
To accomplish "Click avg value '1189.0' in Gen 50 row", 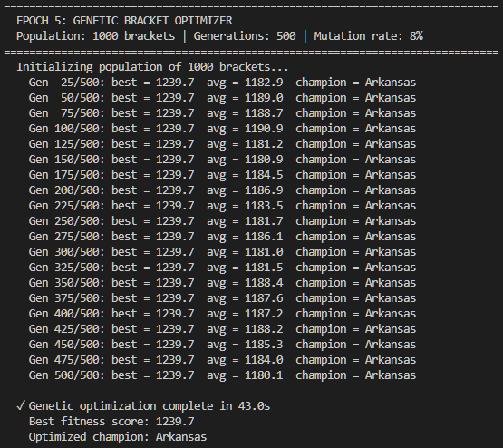I will click(x=264, y=98).
